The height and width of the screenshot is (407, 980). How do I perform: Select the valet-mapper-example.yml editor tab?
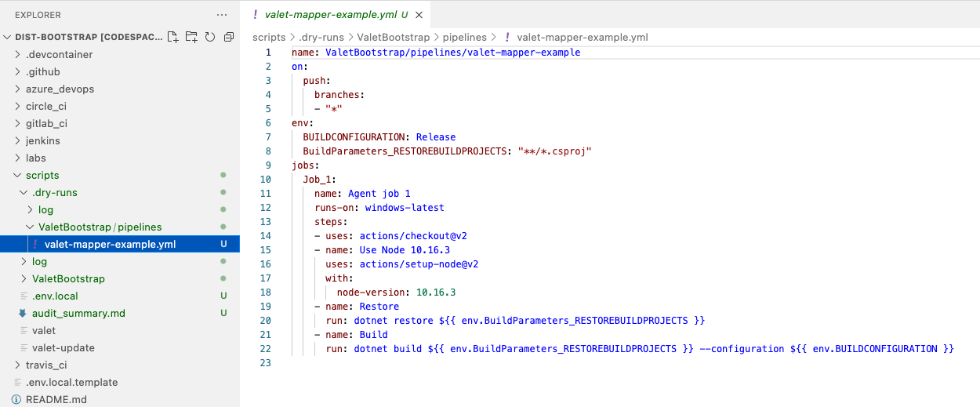pos(336,15)
